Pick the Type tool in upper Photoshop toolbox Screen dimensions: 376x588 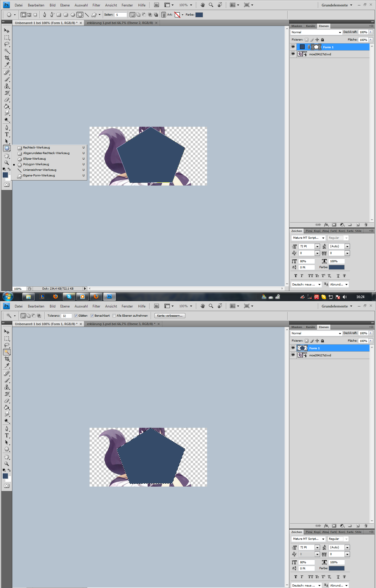coord(7,134)
